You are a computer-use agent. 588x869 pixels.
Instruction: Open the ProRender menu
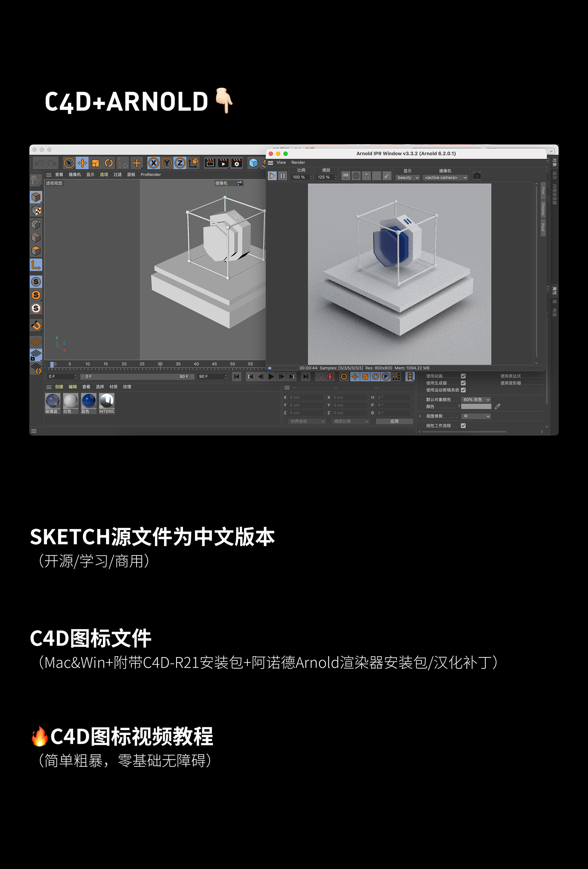pyautogui.click(x=151, y=175)
